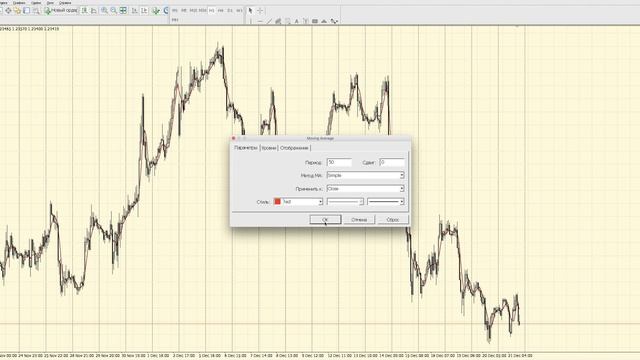Select the arrow cursor tool
Image resolution: width=640 pixels, height=360 pixels.
(x=250, y=10)
